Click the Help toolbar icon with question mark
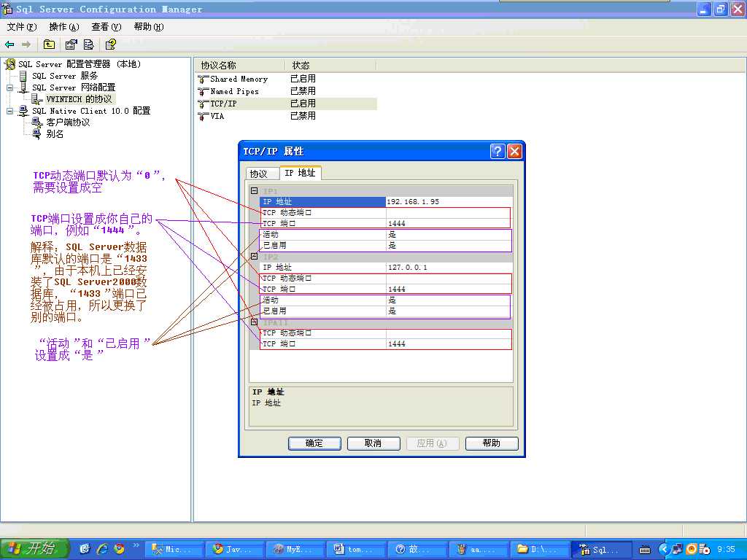This screenshot has width=747, height=560. coord(111,44)
